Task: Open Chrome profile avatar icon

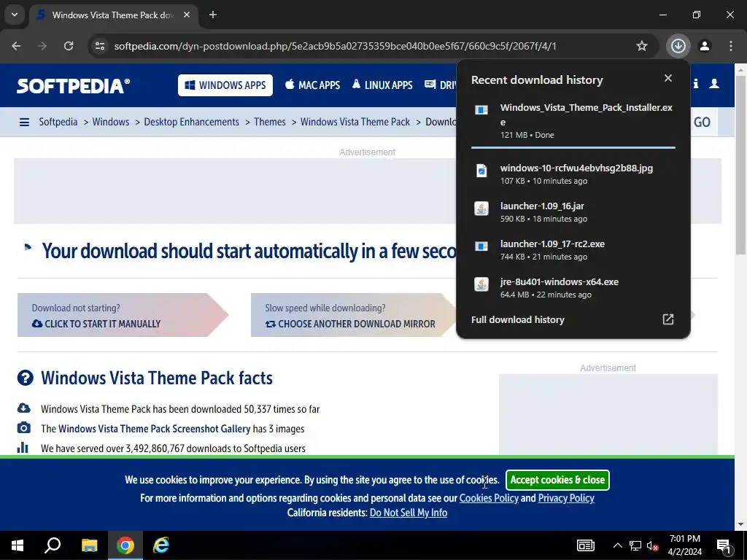Action: [705, 46]
